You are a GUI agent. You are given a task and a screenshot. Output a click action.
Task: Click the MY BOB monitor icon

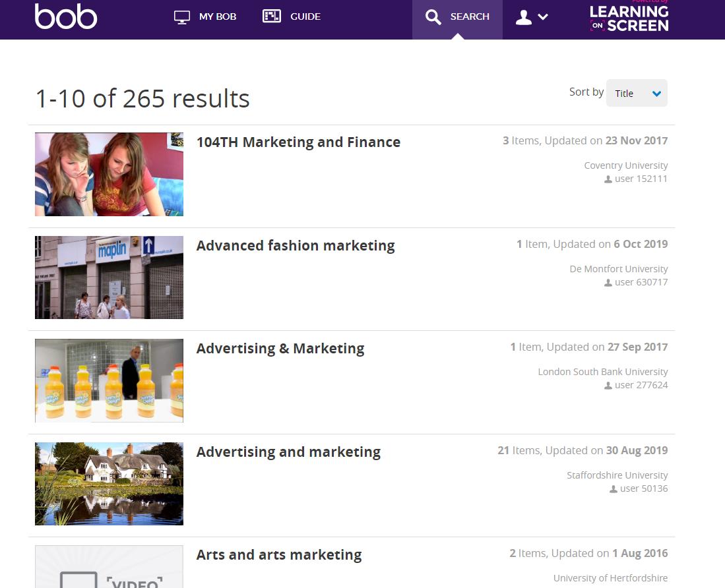click(181, 17)
